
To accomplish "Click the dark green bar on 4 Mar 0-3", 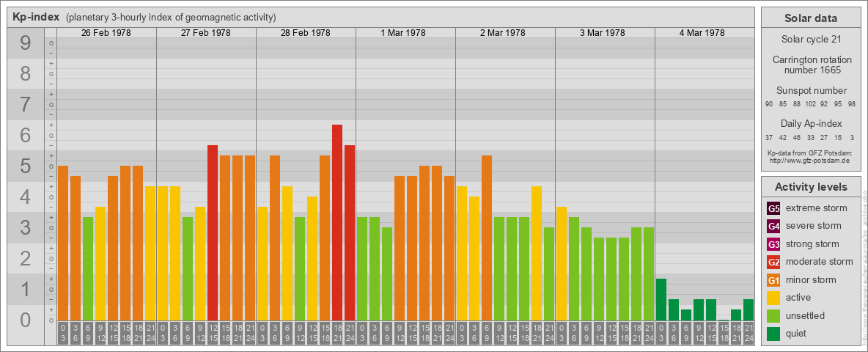I will (x=661, y=299).
